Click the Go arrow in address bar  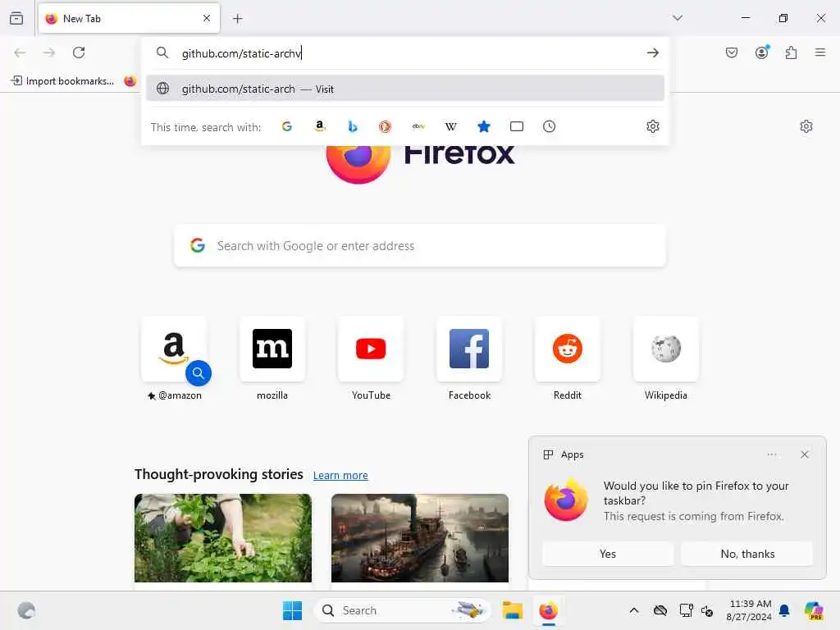click(x=652, y=52)
